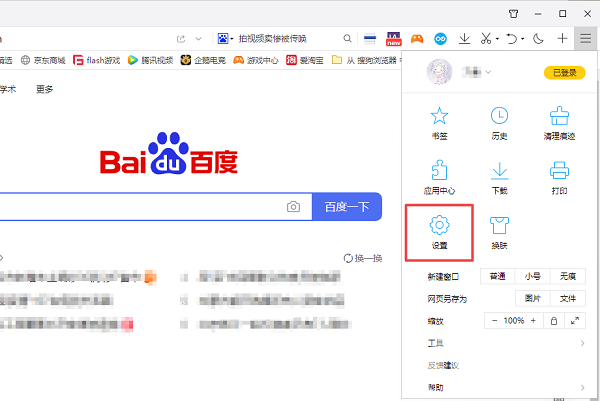Click 换一换 refresh hot list link
600x401 pixels.
[x=363, y=258]
